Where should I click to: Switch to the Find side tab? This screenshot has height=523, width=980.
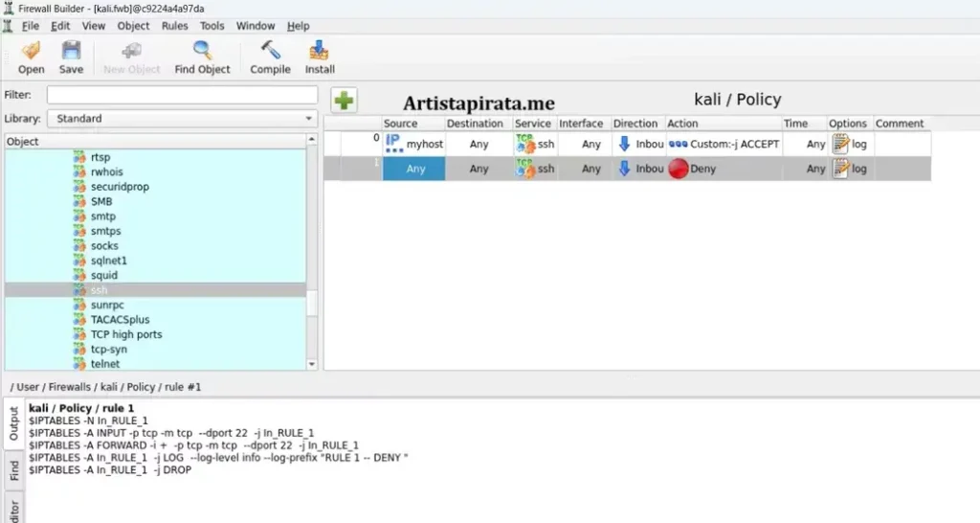(13, 470)
